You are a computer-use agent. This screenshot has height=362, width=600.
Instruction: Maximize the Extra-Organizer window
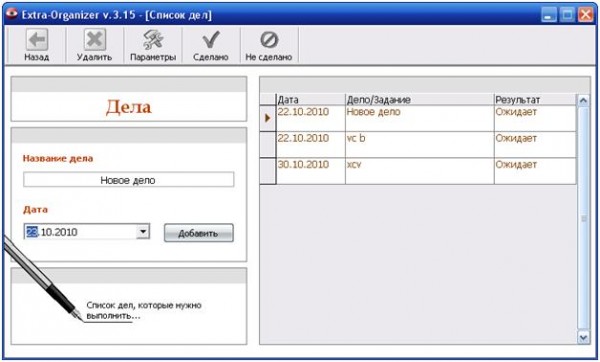(x=567, y=15)
